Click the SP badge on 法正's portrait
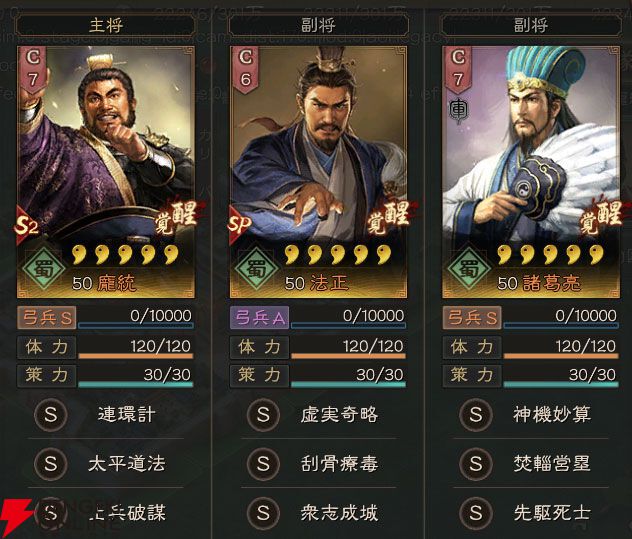This screenshot has height=539, width=632. pyautogui.click(x=239, y=224)
